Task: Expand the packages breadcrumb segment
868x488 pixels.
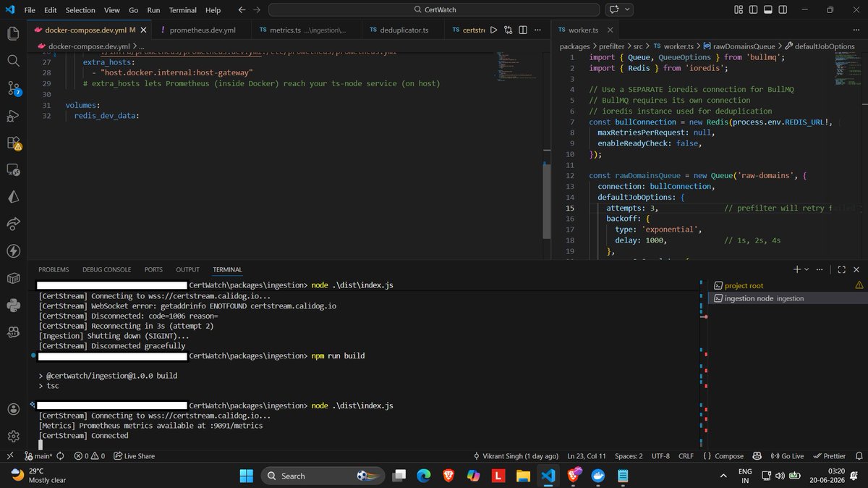Action: (575, 46)
